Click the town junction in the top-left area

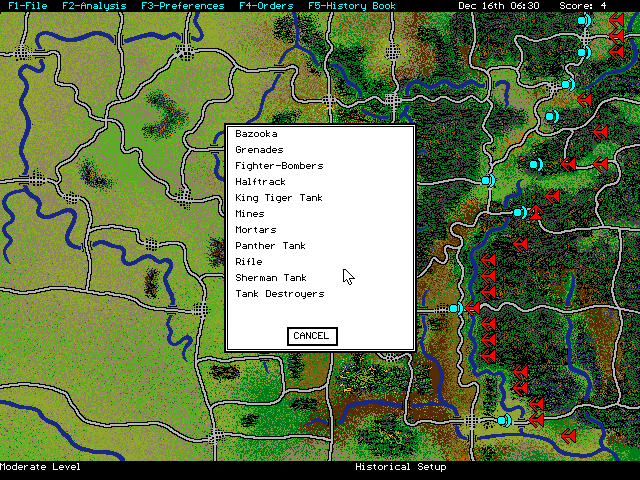pos(185,51)
